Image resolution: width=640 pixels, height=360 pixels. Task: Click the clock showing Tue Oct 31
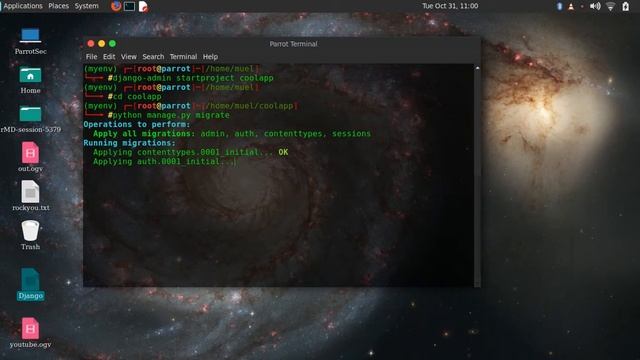coord(450,6)
